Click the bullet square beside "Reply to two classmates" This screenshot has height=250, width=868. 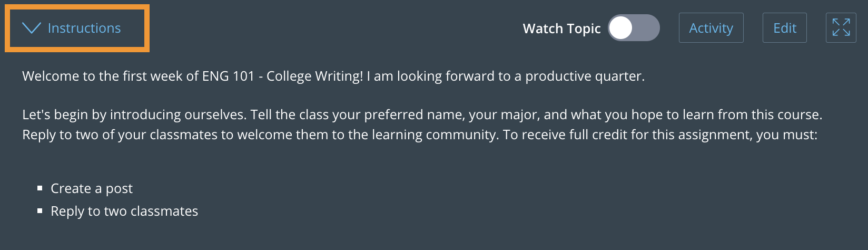tap(40, 210)
